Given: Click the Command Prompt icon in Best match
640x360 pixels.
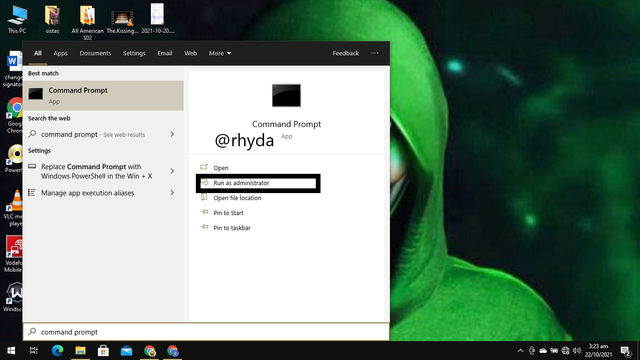Looking at the screenshot, I should point(36,94).
